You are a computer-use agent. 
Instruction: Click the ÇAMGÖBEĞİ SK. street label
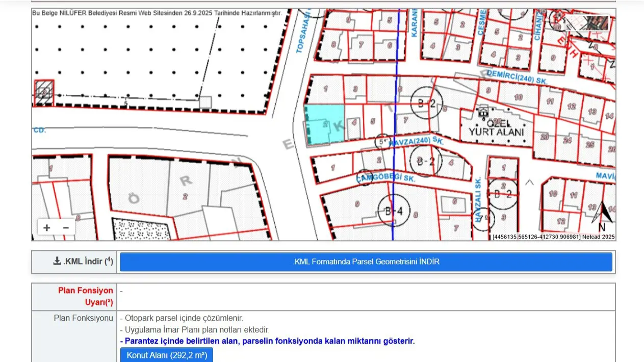[385, 178]
